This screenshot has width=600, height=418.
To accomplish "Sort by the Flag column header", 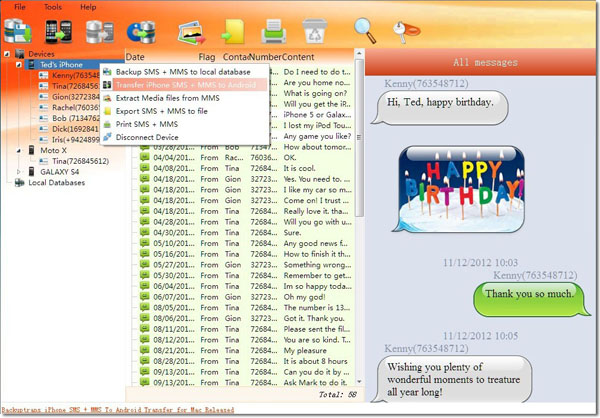I will click(207, 57).
